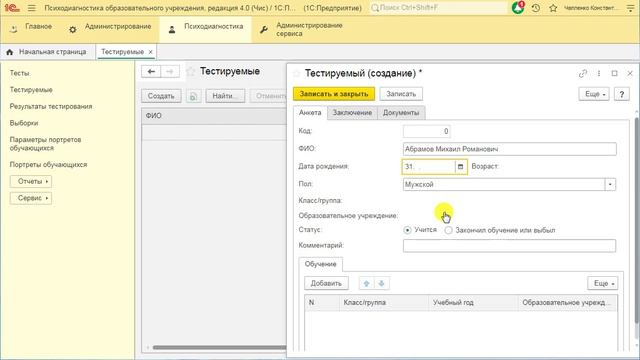This screenshot has width=640, height=360.
Task: Maximize the Тестируемый form window
Action: [x=614, y=73]
